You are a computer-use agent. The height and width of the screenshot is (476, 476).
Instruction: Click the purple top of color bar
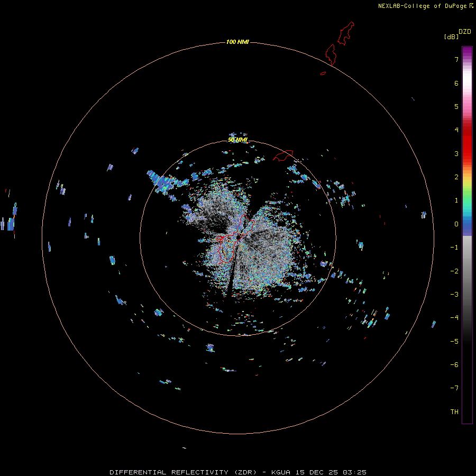[x=467, y=52]
